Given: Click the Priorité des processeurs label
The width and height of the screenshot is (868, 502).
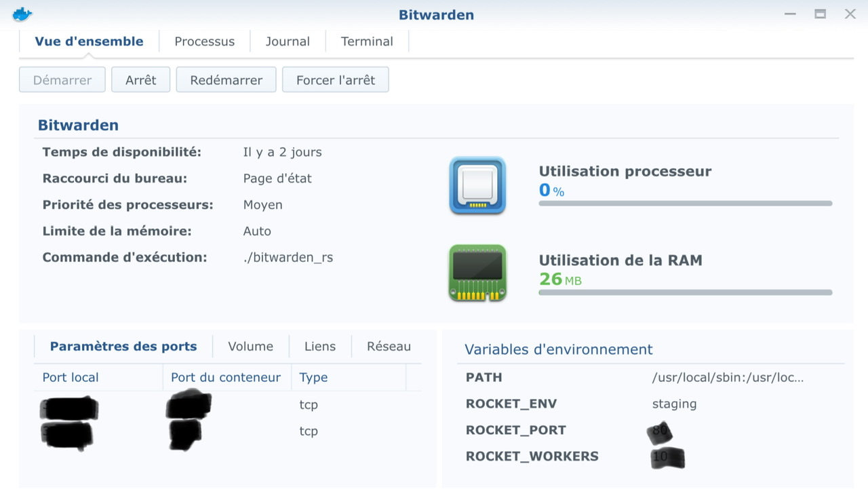Looking at the screenshot, I should (127, 205).
